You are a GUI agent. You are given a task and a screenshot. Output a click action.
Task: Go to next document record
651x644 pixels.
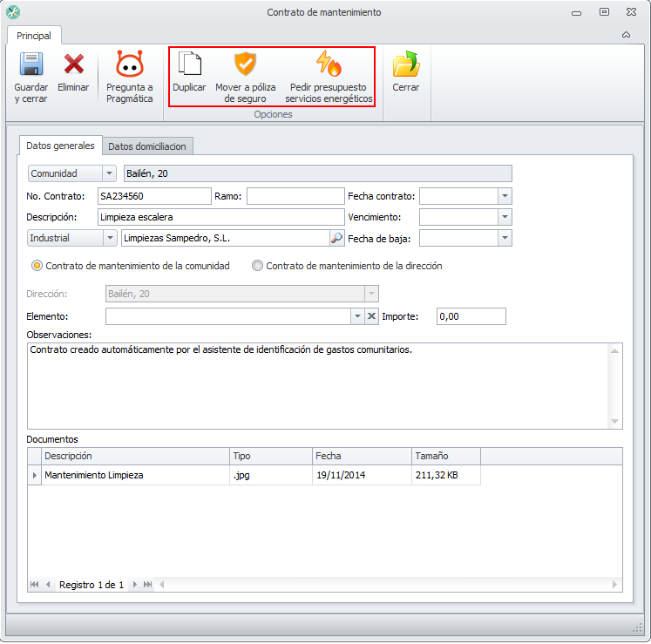pyautogui.click(x=134, y=585)
